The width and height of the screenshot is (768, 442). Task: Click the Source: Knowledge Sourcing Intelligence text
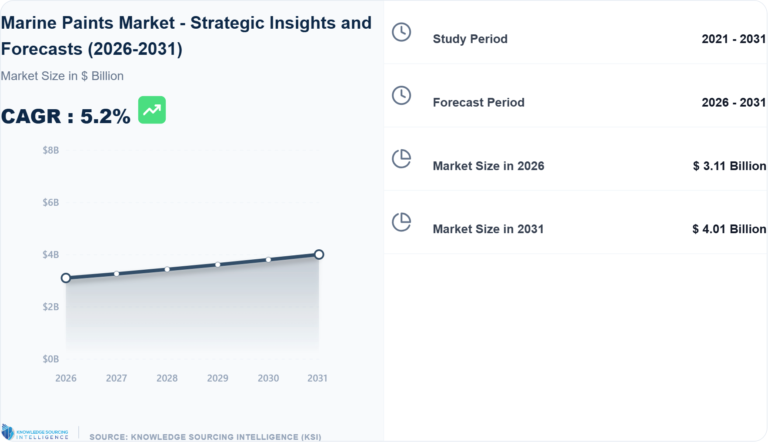[x=206, y=437]
